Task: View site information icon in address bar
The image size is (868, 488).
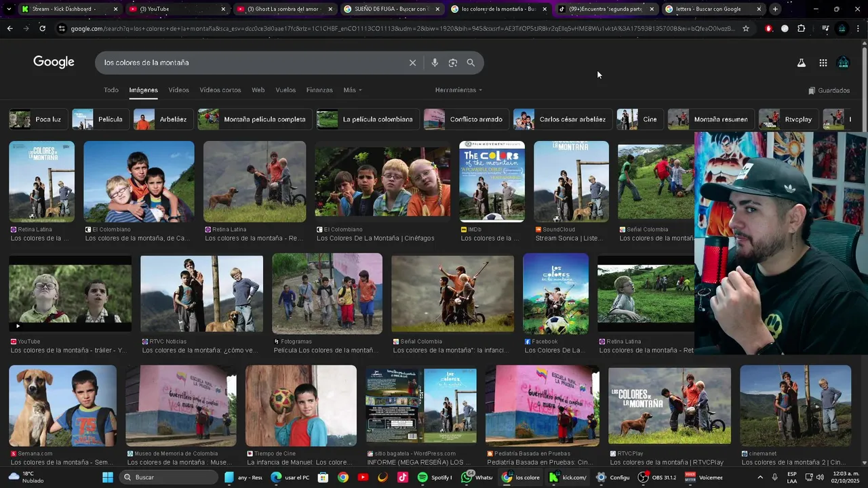Action: (x=62, y=28)
